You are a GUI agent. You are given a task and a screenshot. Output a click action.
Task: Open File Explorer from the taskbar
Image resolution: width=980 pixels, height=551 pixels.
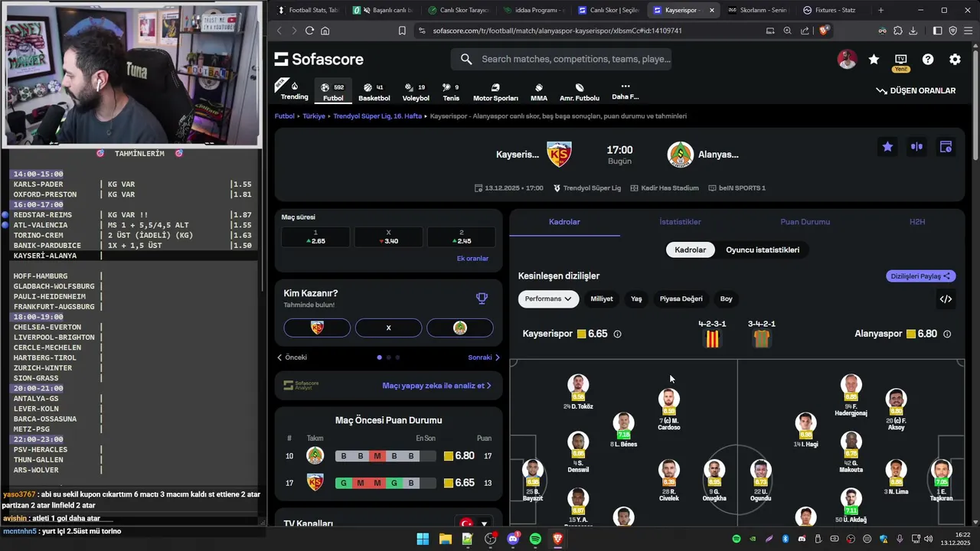(x=445, y=539)
